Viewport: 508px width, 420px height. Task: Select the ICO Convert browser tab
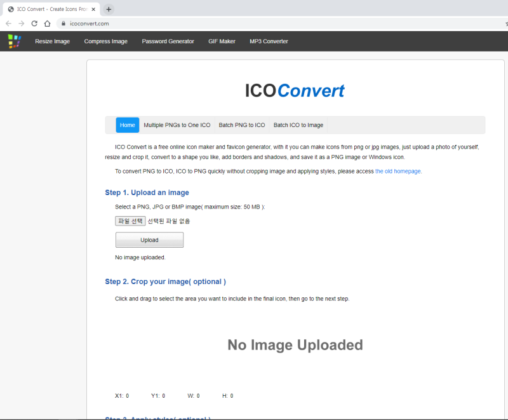(51, 9)
